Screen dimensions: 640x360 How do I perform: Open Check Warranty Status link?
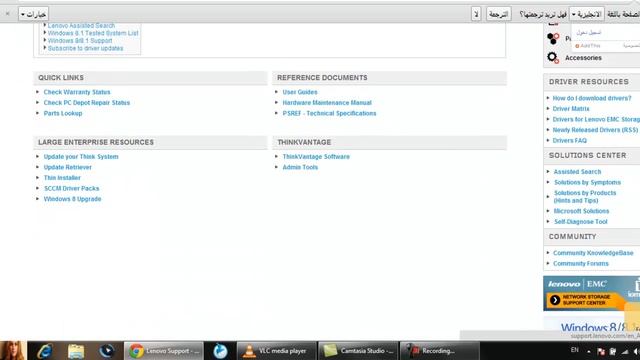tap(77, 92)
